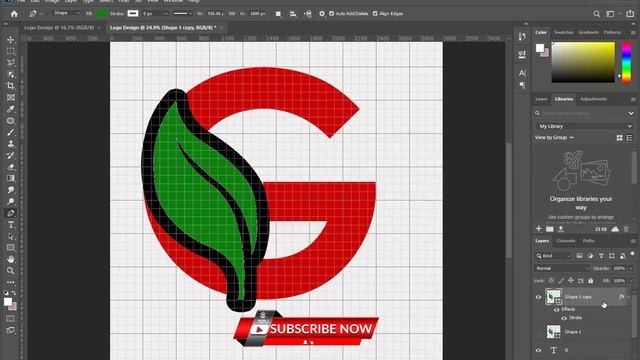Open path operations in options bar

[278, 14]
